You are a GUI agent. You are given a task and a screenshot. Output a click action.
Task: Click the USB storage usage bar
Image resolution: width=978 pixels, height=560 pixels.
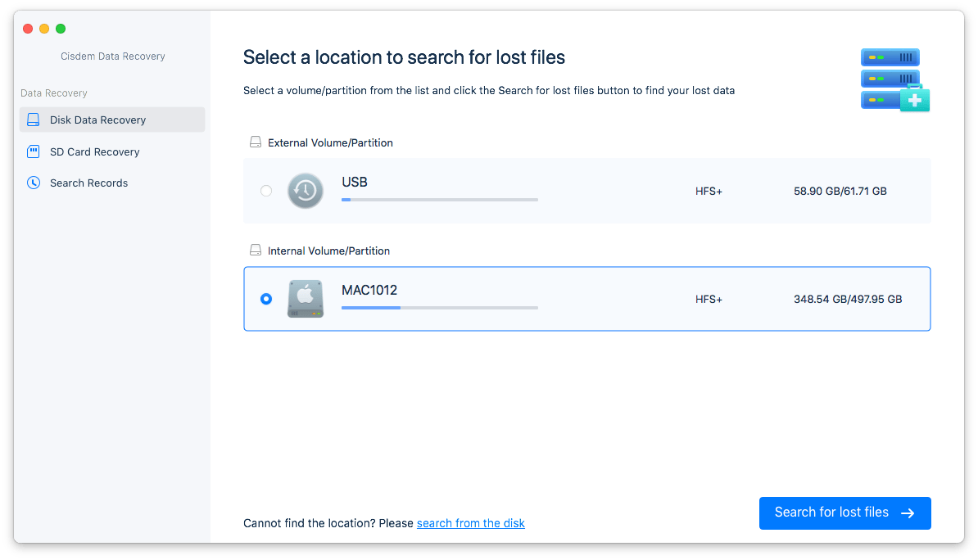439,200
